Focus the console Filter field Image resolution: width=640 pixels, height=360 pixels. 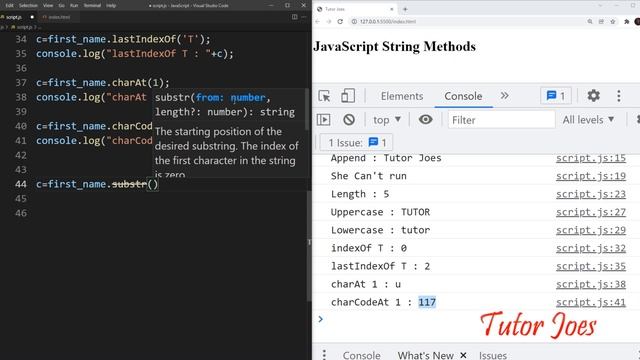pyautogui.click(x=501, y=120)
